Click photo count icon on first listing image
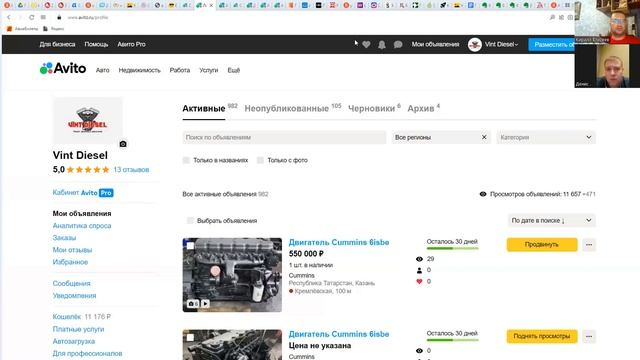 tap(193, 304)
